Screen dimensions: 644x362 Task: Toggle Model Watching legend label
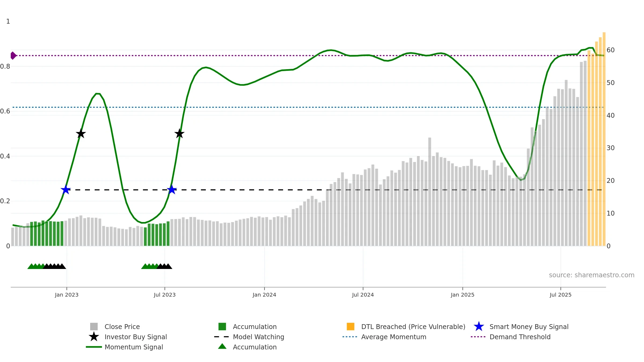tap(258, 337)
